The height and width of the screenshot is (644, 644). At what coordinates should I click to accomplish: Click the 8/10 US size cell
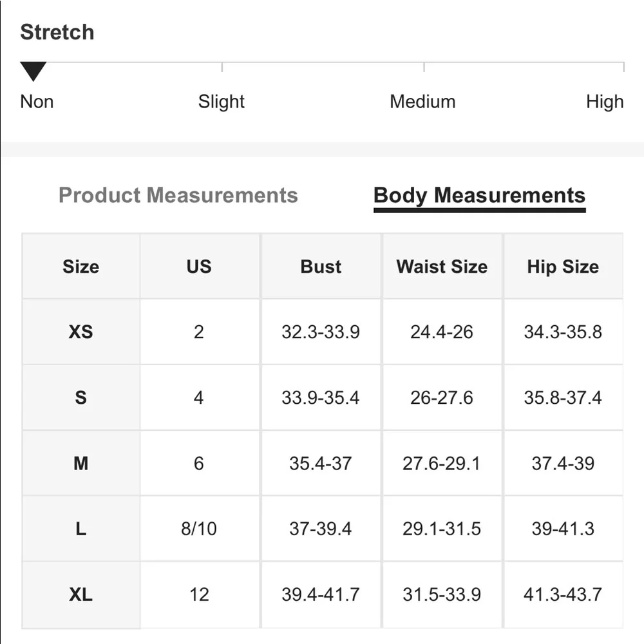tap(199, 529)
